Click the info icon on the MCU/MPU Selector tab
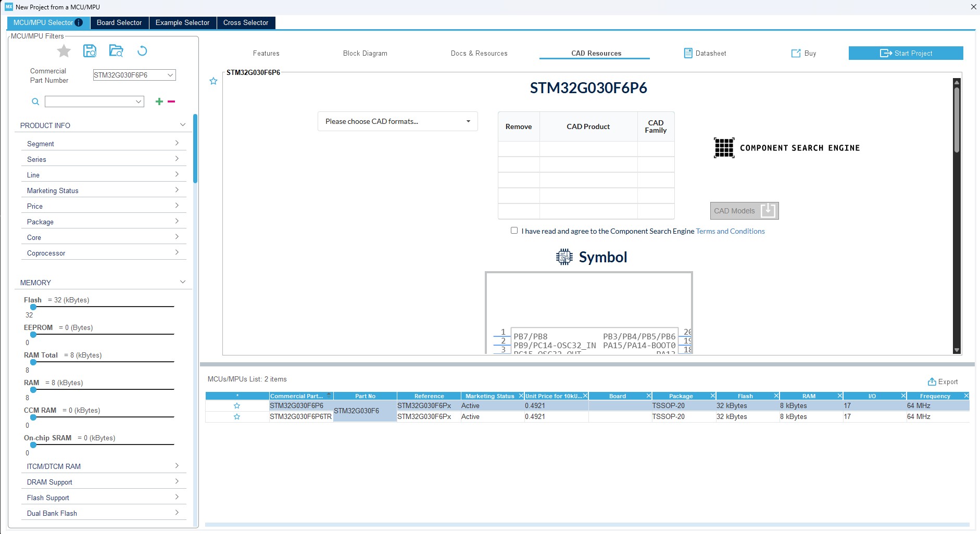Screen dimensions: 980x534 [79, 22]
